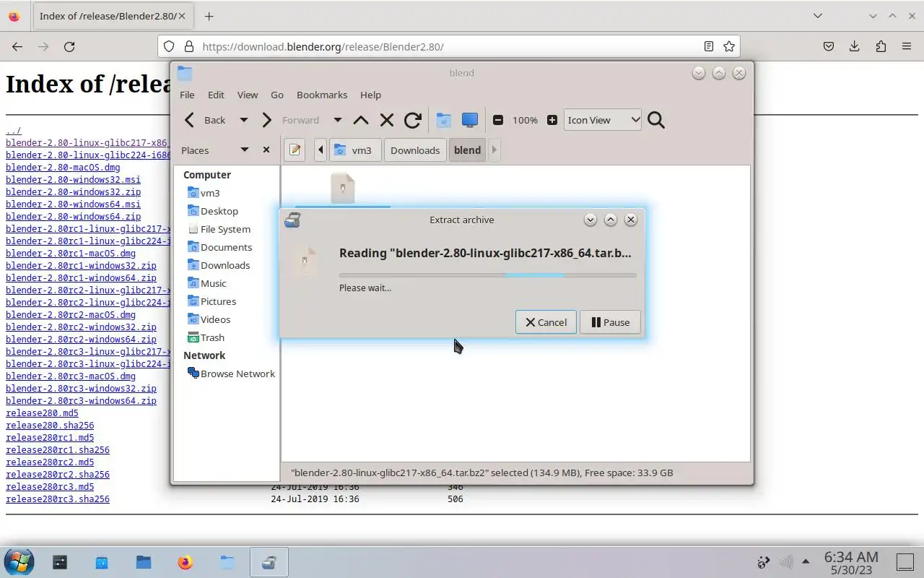
Task: Select Downloads breadcrumb button
Action: pyautogui.click(x=415, y=150)
